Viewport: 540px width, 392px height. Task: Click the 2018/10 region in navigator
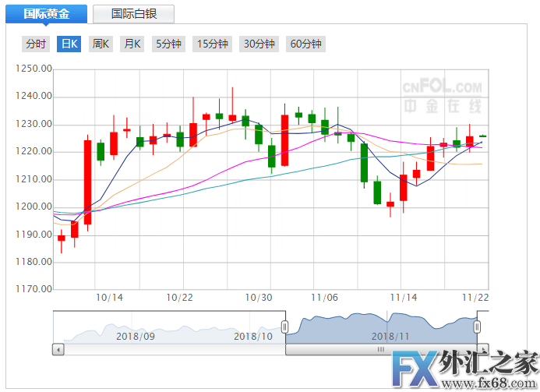coord(252,336)
